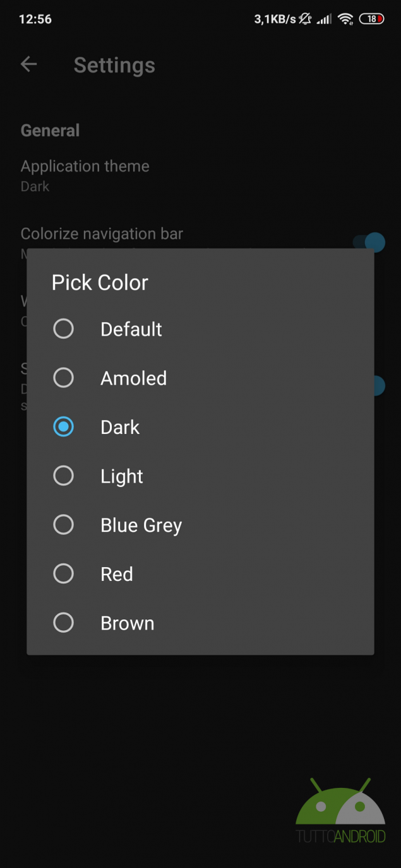Viewport: 401px width, 868px height.
Task: Select the Brown radio button
Action: 63,623
